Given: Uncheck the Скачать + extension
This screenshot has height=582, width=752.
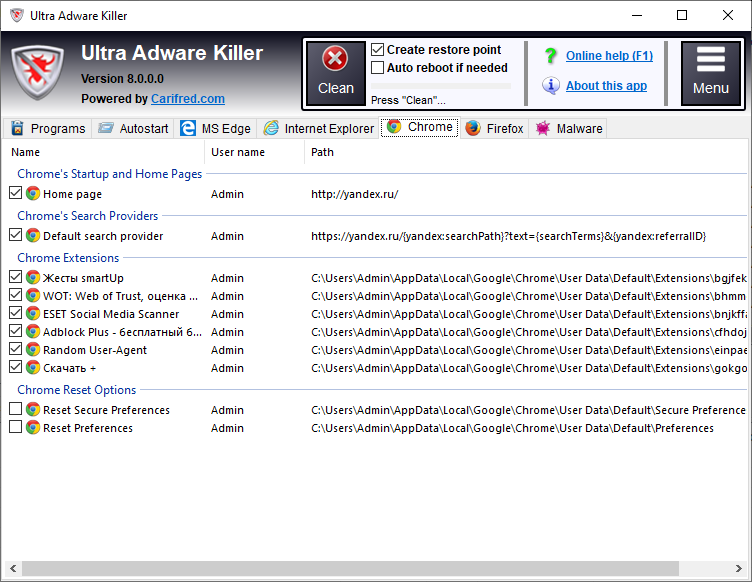Looking at the screenshot, I should [15, 367].
